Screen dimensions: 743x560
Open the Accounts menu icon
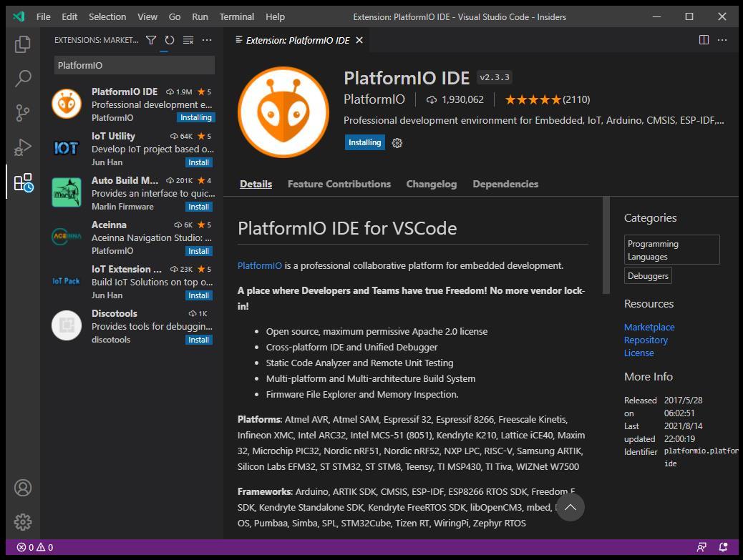(23, 488)
